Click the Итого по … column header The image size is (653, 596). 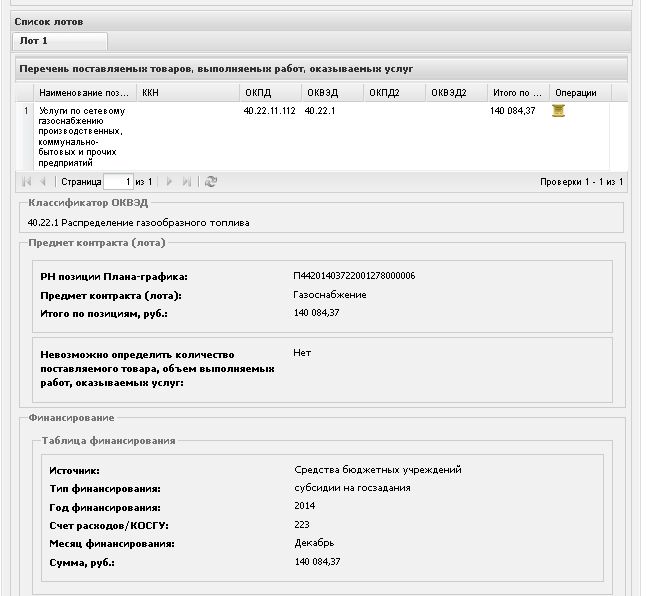point(519,93)
